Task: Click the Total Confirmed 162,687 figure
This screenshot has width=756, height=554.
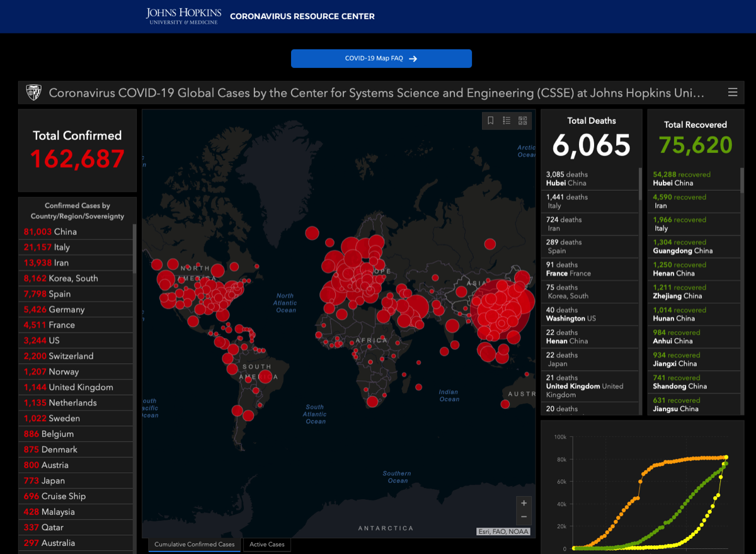Action: pos(77,159)
